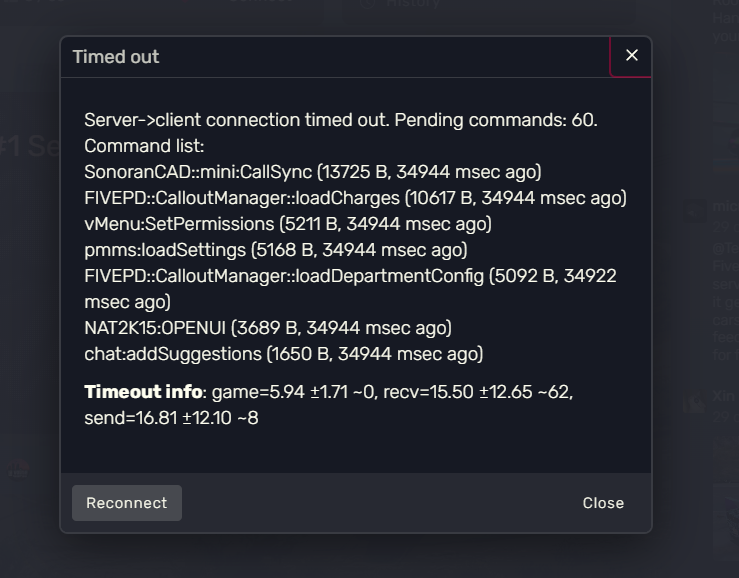Click the pmms:loadSettings command entry
739x578 pixels.
point(276,250)
